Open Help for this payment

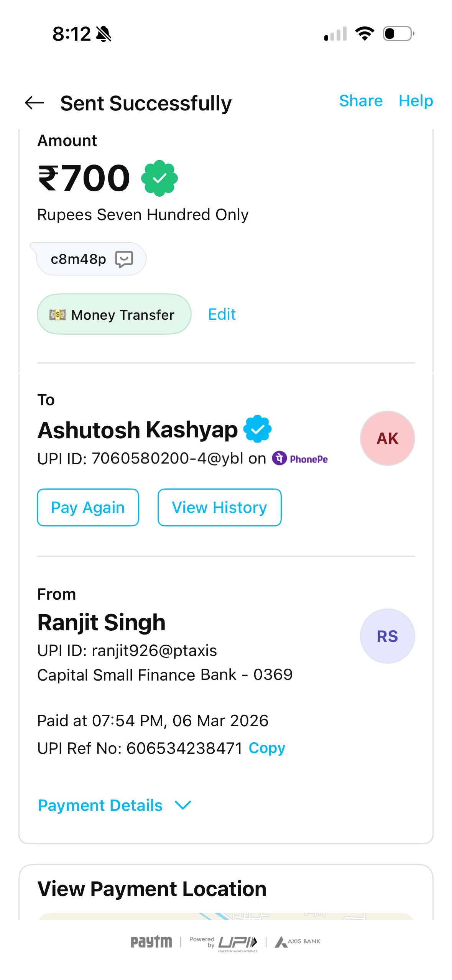[x=416, y=101]
